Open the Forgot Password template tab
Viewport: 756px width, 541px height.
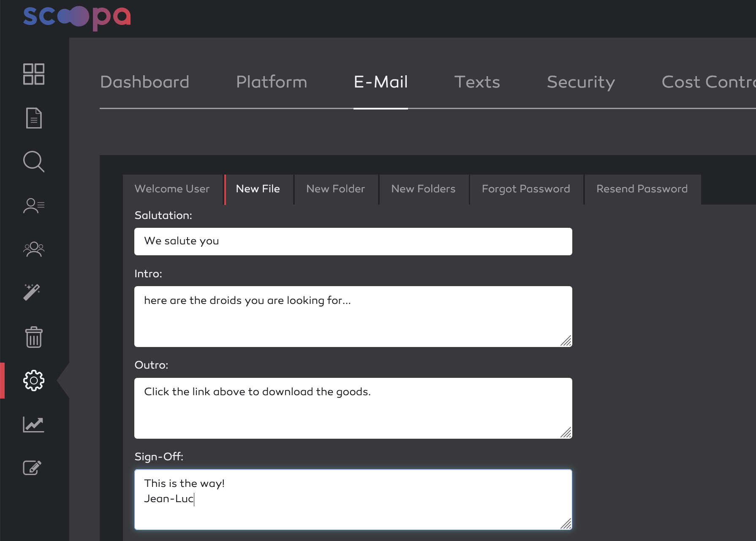526,189
